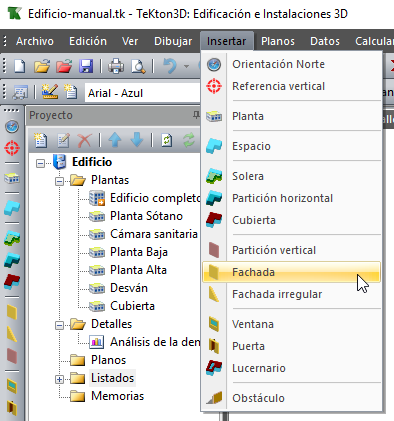The width and height of the screenshot is (394, 421).
Task: Select Cámara sanitaria tree item
Action: [154, 234]
